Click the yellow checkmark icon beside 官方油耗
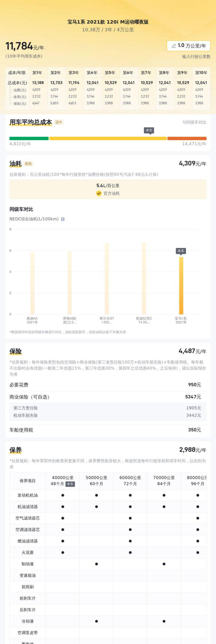This screenshot has height=644, width=216. coord(99,193)
